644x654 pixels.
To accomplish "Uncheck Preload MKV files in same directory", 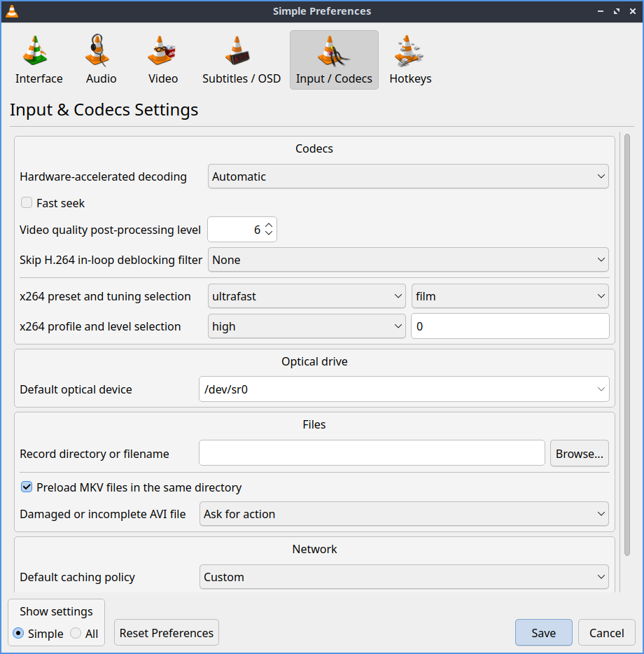I will click(27, 487).
